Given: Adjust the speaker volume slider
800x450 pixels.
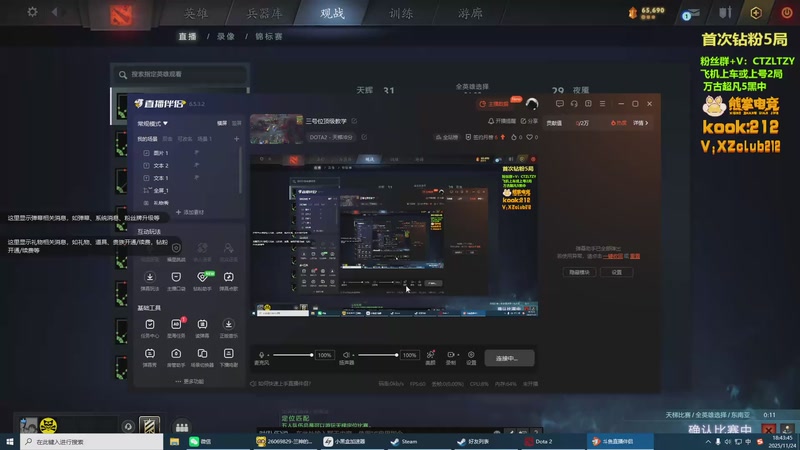Looking at the screenshot, I should pyautogui.click(x=378, y=355).
